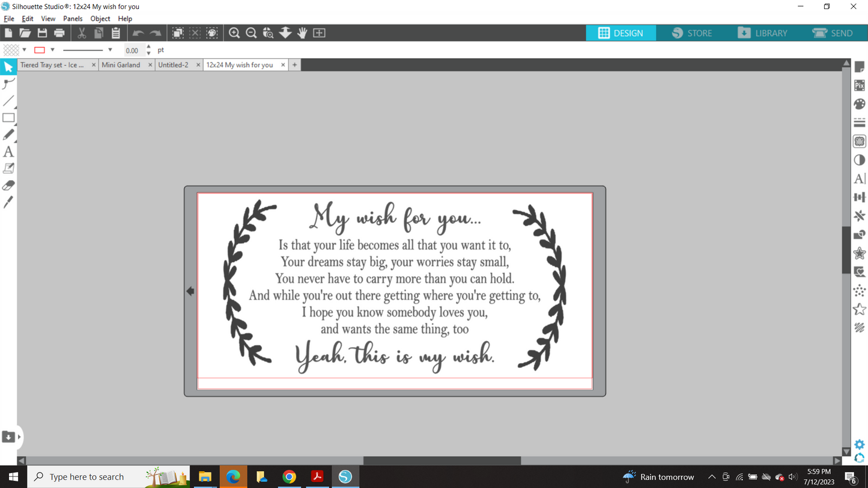The image size is (868, 488).
Task: Open file folder icon
Action: (25, 33)
